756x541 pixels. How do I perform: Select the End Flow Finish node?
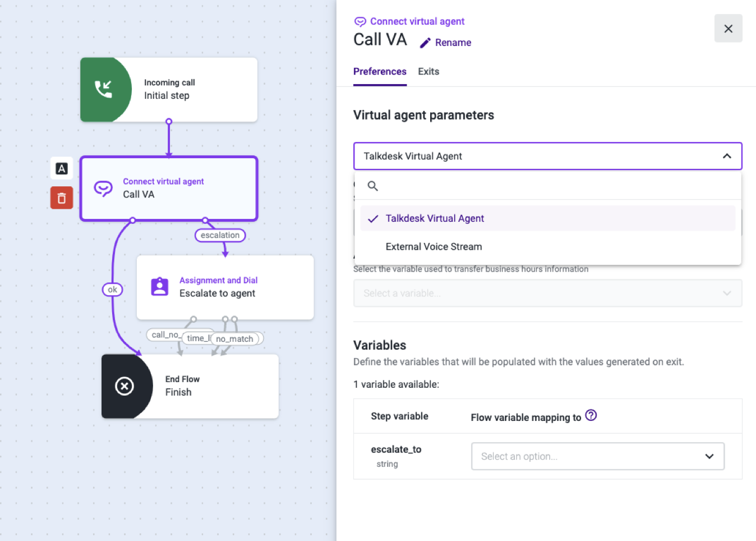(190, 386)
